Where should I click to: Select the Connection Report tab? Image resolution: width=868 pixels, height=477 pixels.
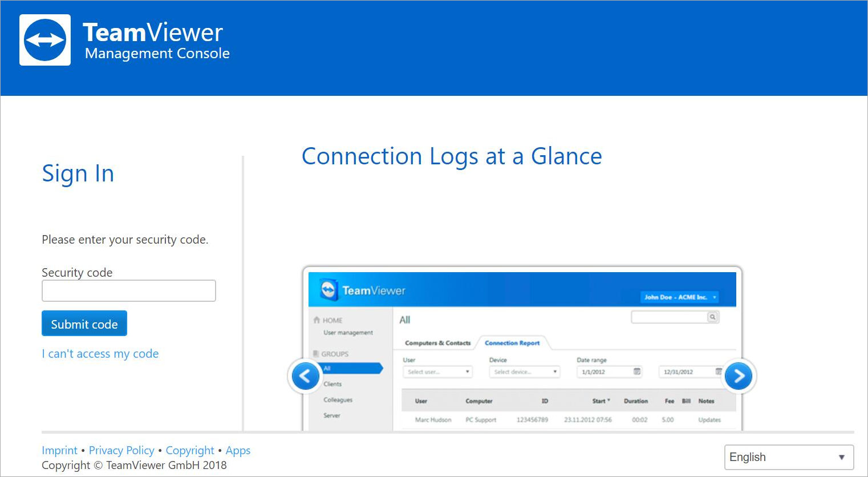point(512,342)
